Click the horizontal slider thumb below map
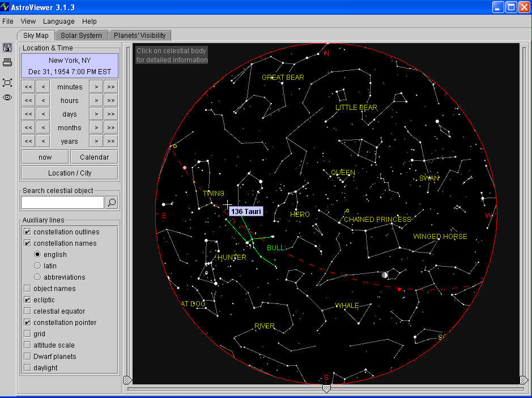This screenshot has width=532, height=398. (326, 388)
